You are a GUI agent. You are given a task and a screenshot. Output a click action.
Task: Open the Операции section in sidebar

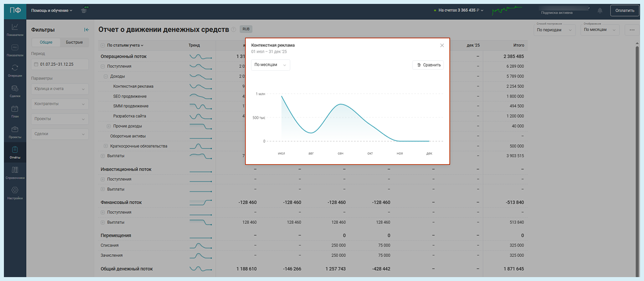[15, 70]
